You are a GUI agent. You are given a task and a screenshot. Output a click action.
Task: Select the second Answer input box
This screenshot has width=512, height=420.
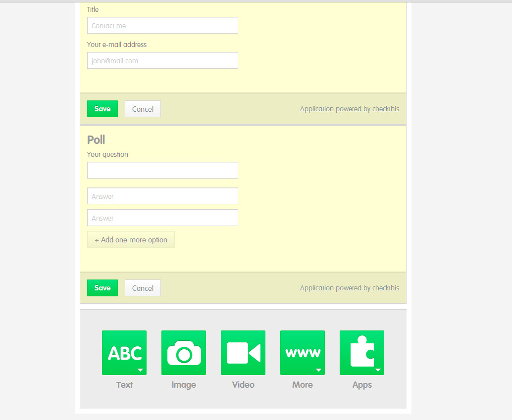[162, 218]
